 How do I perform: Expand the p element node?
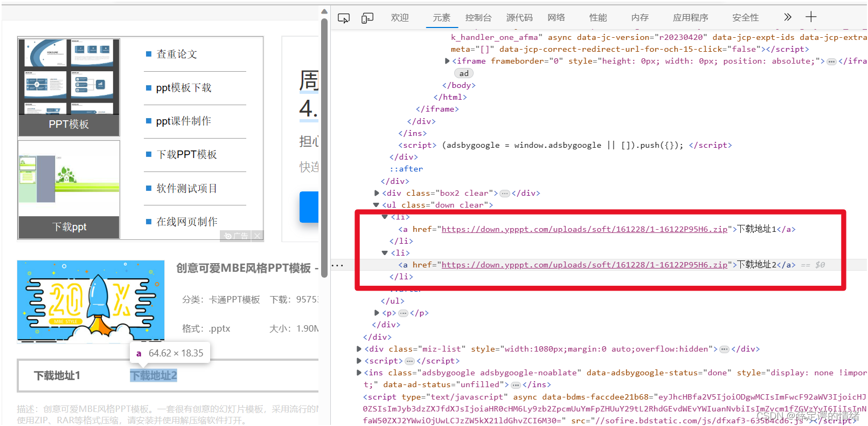click(x=377, y=313)
